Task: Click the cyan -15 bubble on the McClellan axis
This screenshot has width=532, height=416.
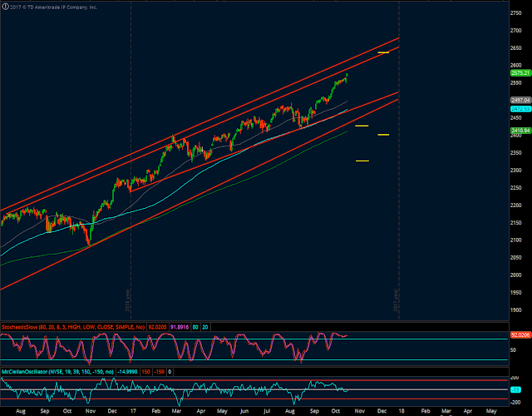Action: [515, 390]
